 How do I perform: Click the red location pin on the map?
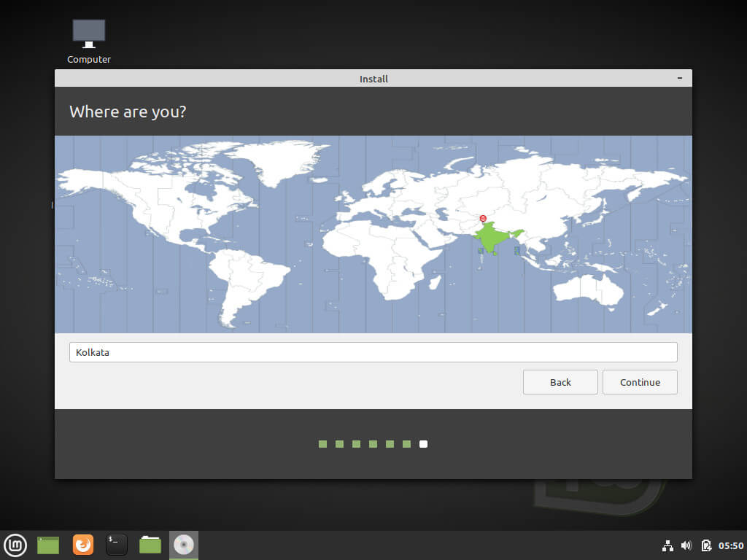483,218
